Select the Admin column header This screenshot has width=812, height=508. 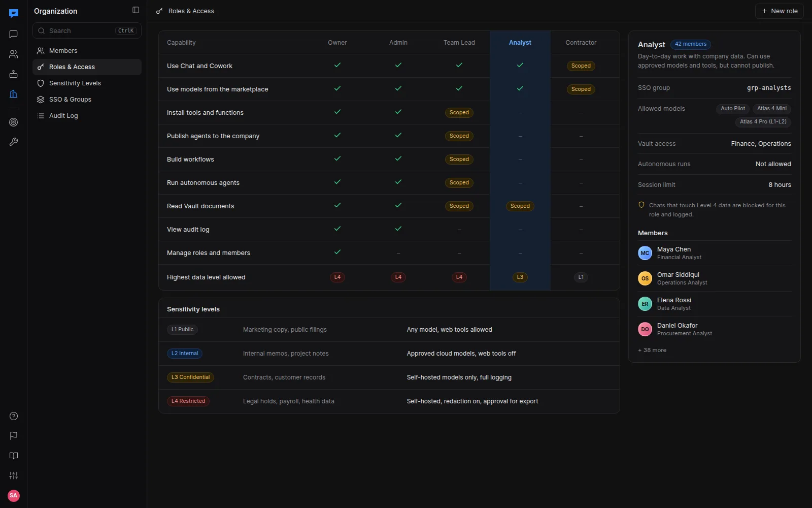(x=398, y=43)
